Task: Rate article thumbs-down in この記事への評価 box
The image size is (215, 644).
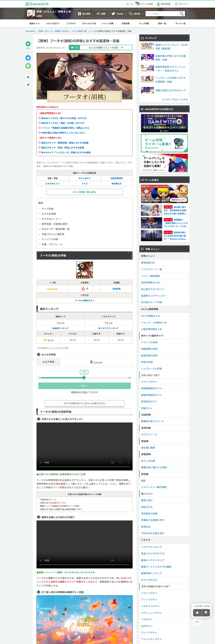Action: 206,613
